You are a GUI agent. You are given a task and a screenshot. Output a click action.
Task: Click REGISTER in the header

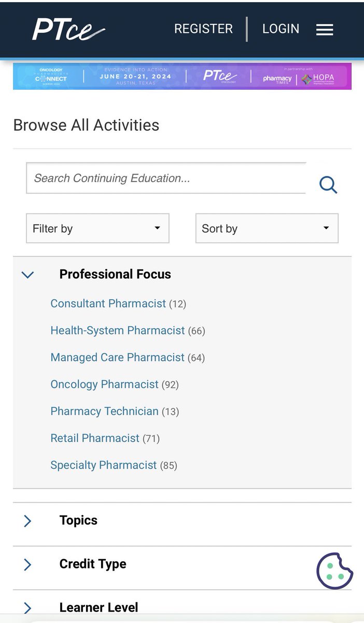(x=203, y=29)
